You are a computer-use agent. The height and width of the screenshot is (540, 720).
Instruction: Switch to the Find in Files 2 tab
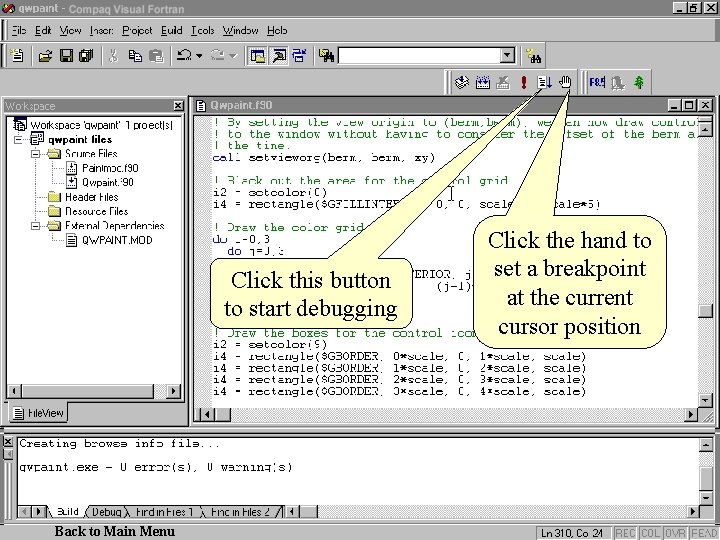tap(240, 512)
